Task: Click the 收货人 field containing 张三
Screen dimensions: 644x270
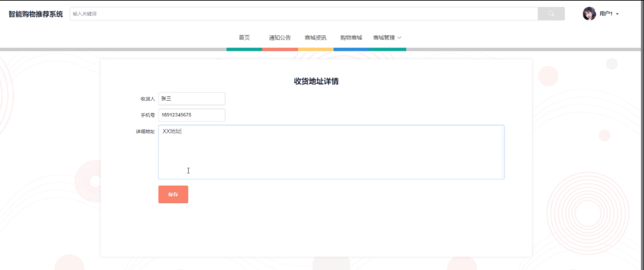Action: 192,99
